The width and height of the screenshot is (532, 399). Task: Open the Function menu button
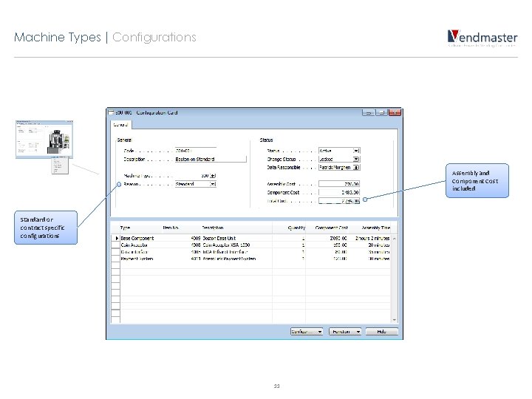345,332
